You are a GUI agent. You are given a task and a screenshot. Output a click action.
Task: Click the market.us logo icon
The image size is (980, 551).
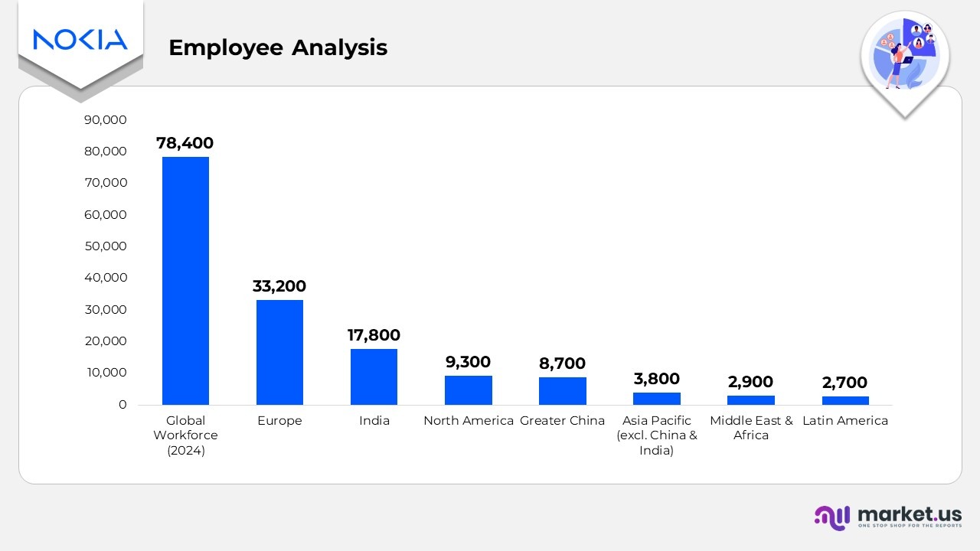pyautogui.click(x=832, y=517)
